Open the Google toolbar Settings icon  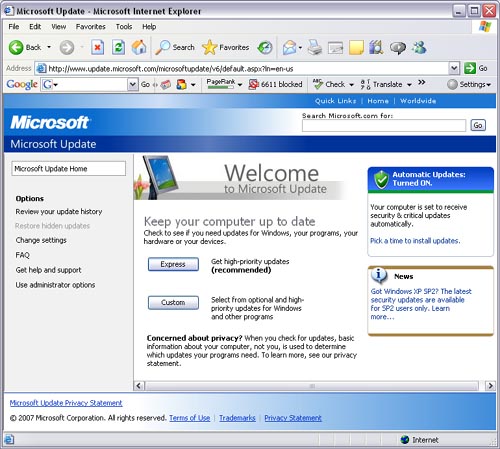click(452, 84)
